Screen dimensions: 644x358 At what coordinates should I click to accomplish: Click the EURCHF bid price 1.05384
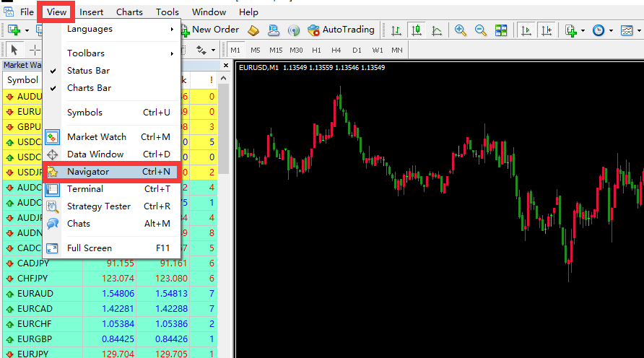pos(118,324)
